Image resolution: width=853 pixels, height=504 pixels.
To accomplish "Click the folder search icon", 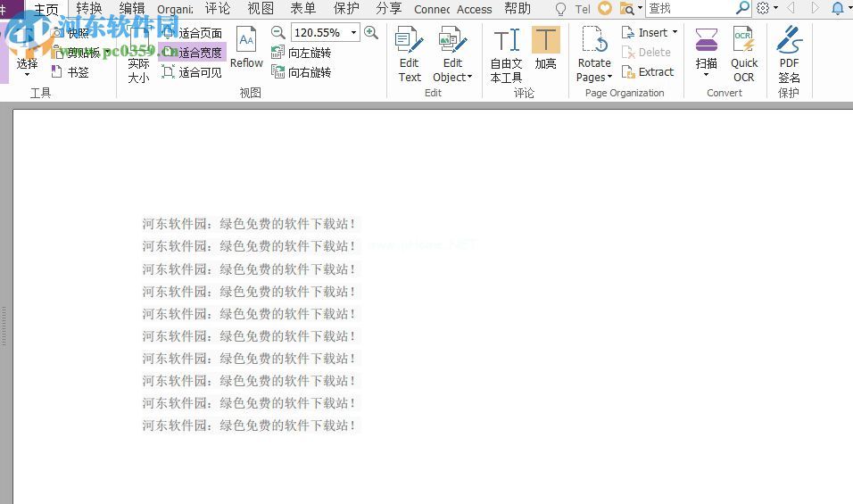I will point(626,9).
